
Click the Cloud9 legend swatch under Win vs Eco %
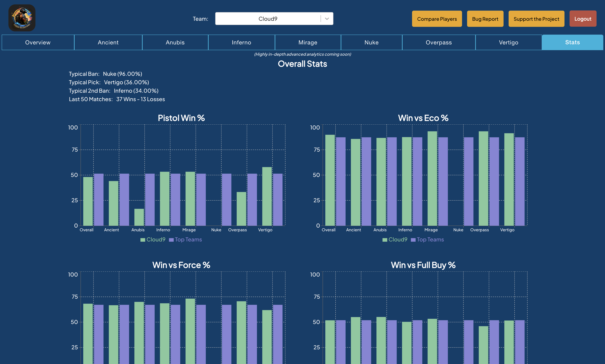tap(385, 240)
